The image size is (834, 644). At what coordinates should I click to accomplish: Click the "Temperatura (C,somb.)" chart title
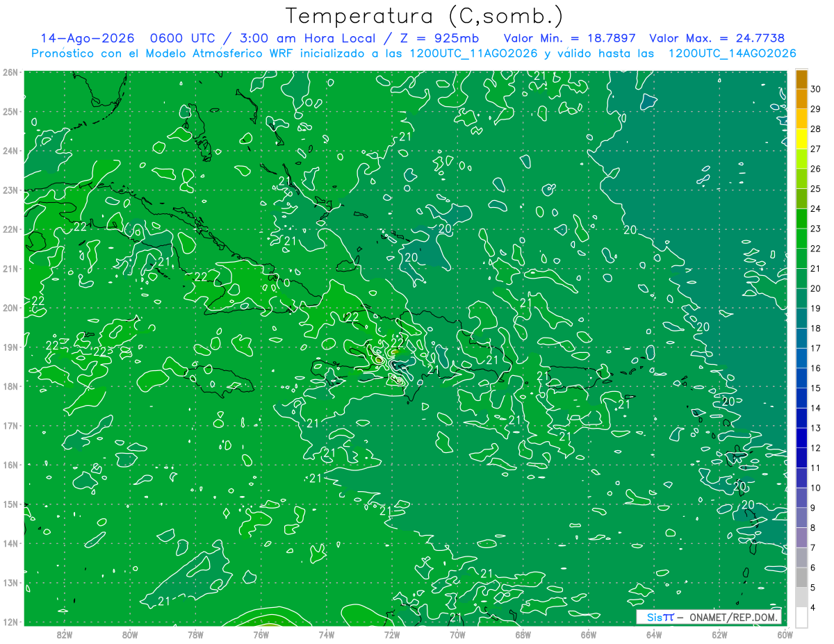425,16
